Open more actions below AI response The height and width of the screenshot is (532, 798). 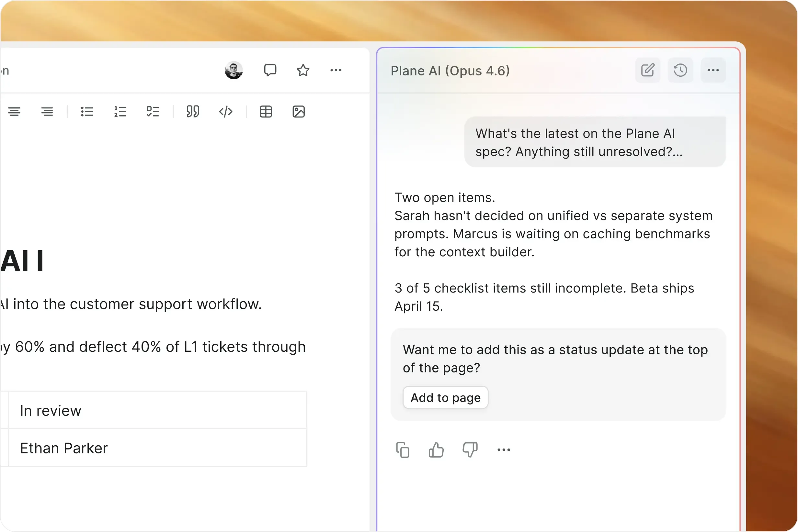pyautogui.click(x=504, y=450)
